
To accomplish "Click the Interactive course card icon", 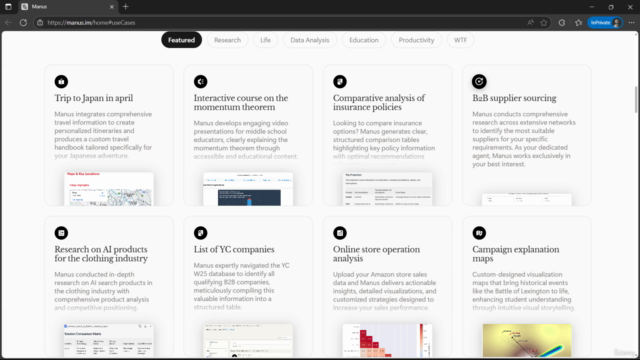I will coord(200,82).
